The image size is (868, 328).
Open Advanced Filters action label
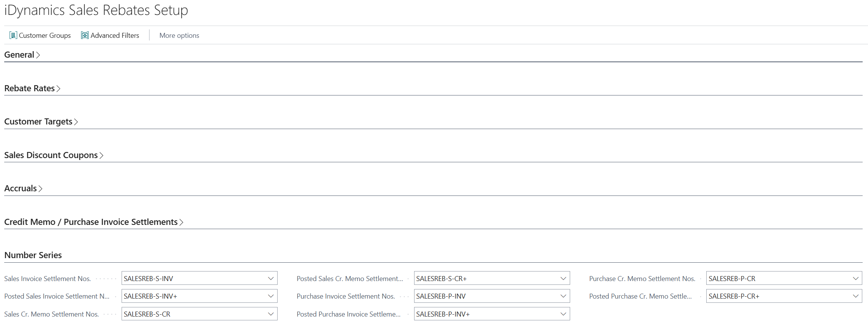[x=115, y=36]
